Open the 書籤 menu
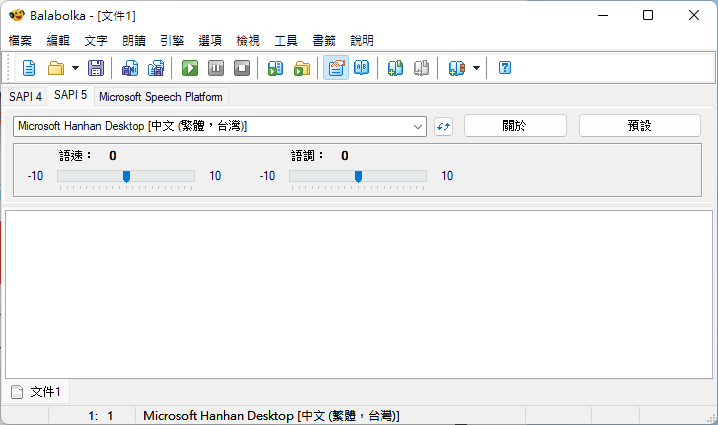718x425 pixels. pos(324,41)
